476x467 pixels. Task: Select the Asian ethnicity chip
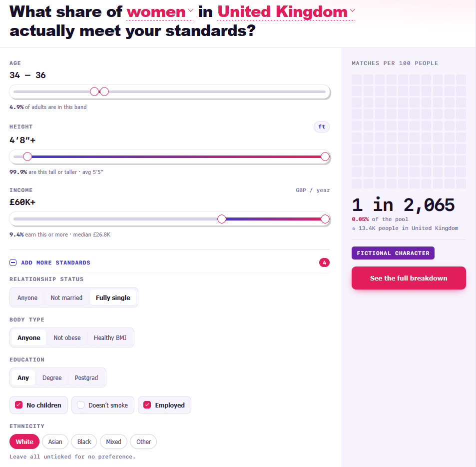pyautogui.click(x=55, y=441)
